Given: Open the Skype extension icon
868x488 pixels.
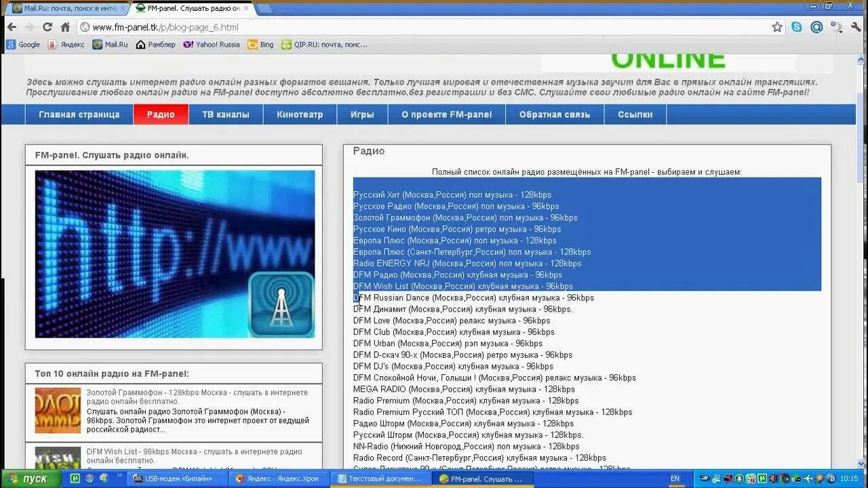Looking at the screenshot, I should (x=797, y=27).
